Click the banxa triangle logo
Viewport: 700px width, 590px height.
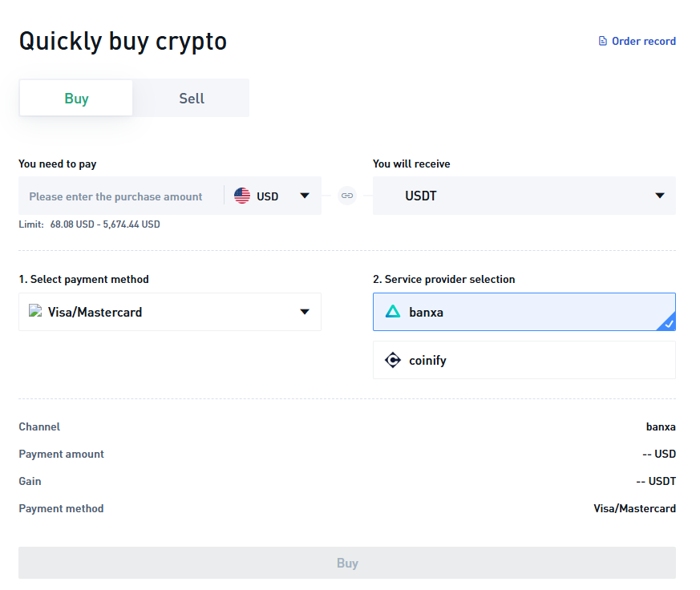393,312
